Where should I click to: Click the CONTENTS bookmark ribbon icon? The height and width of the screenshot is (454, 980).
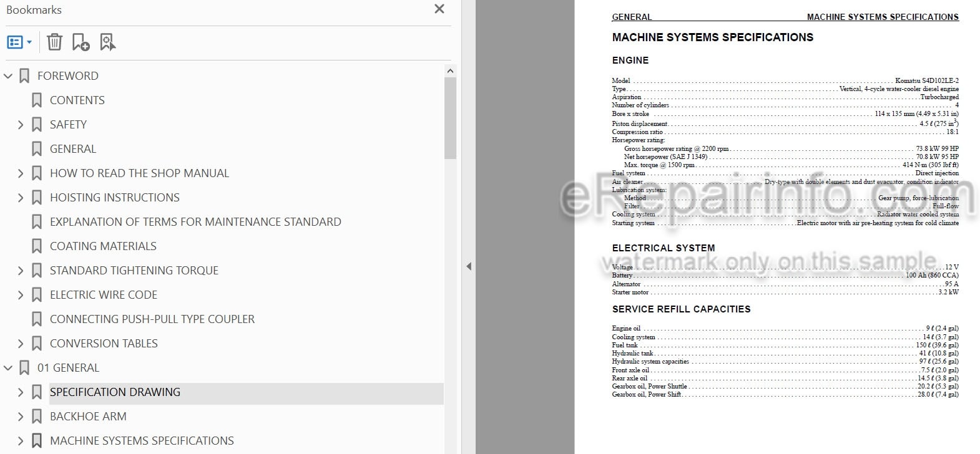(x=37, y=100)
